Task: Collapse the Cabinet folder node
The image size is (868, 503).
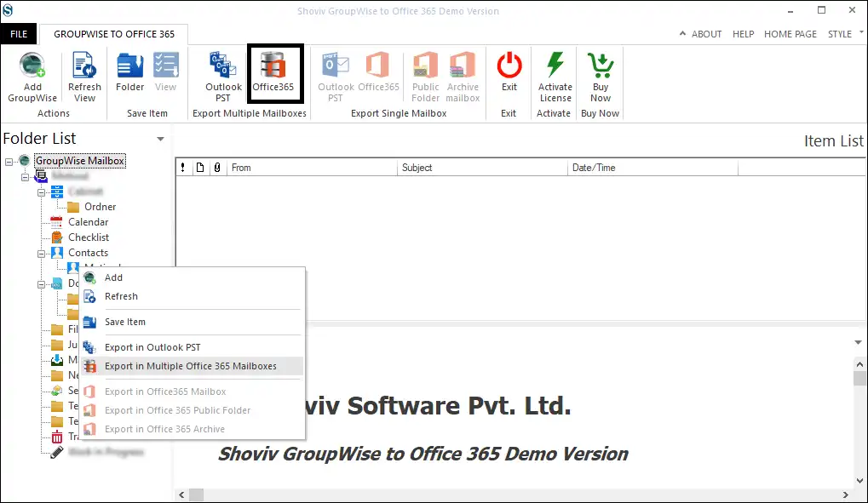Action: point(42,192)
